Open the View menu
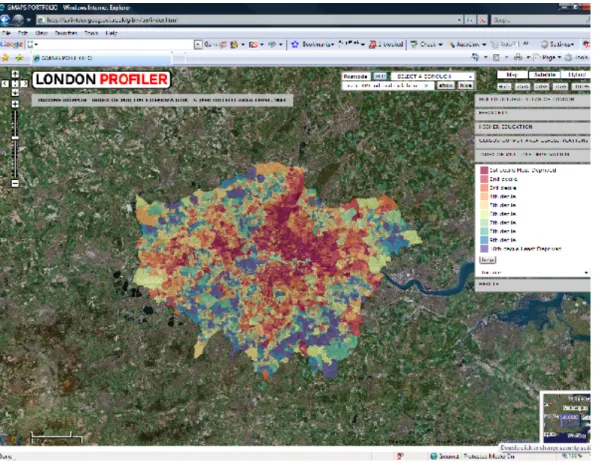Screen dimensions: 595x462 (x=41, y=33)
